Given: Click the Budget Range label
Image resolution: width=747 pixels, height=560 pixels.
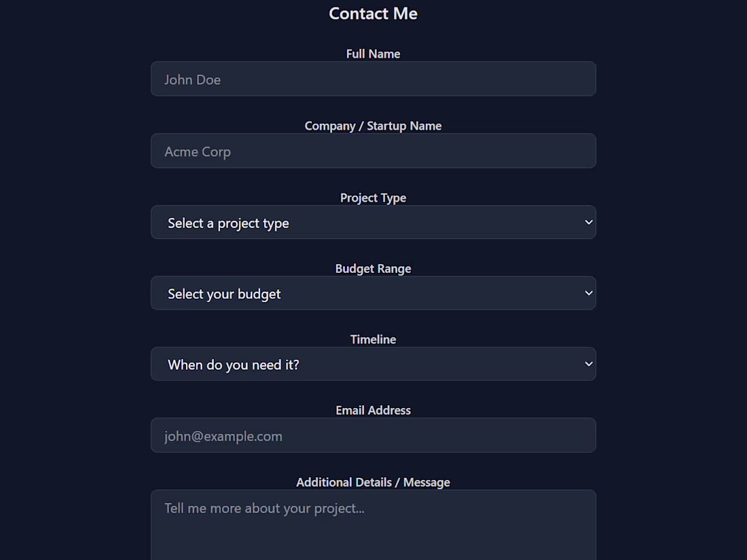Looking at the screenshot, I should click(x=373, y=268).
